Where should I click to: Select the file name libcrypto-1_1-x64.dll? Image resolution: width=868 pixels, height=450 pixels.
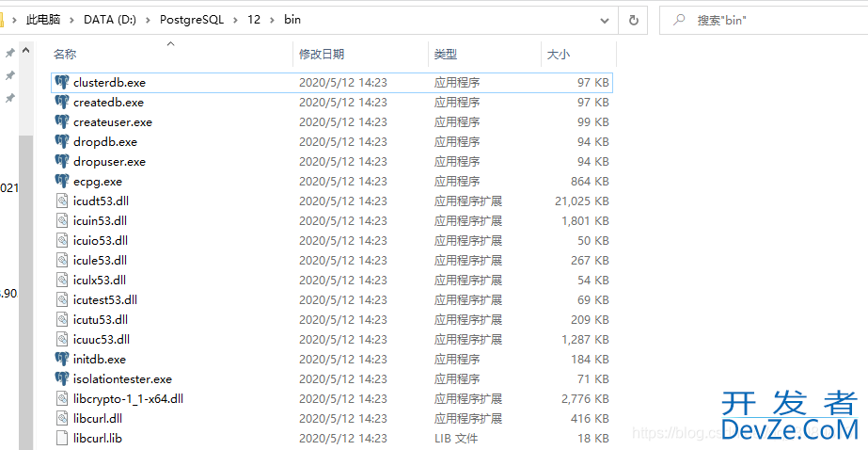(x=129, y=399)
